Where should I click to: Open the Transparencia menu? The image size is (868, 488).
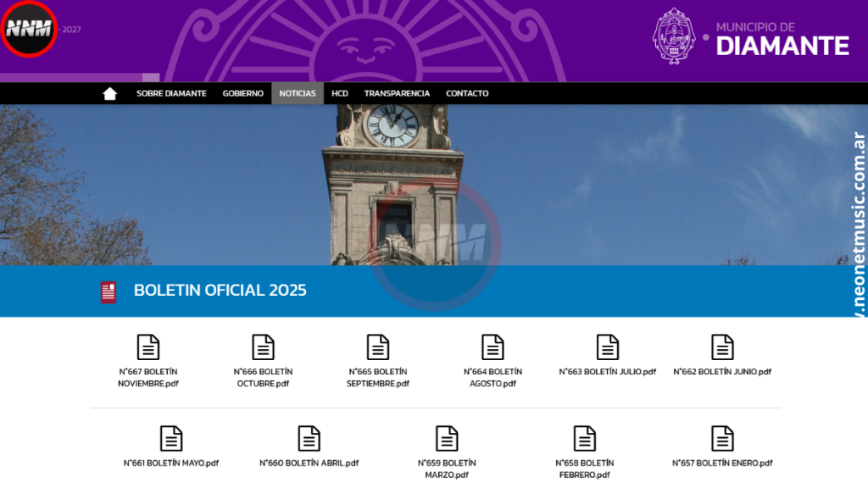397,93
